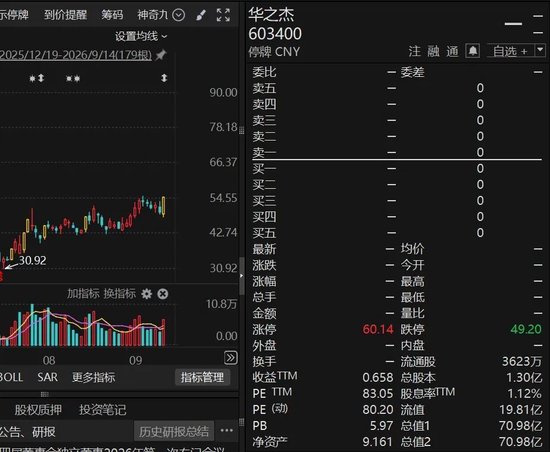The width and height of the screenshot is (550, 452).
Task: Add stock via 自选 + button
Action: [510, 51]
